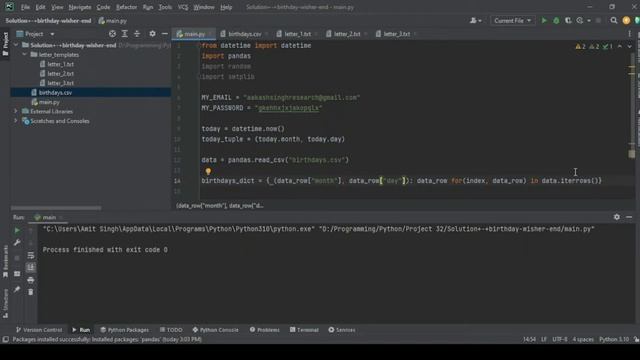Toggle scroll to end in Run console
This screenshot has width=640, height=360.
(31, 268)
